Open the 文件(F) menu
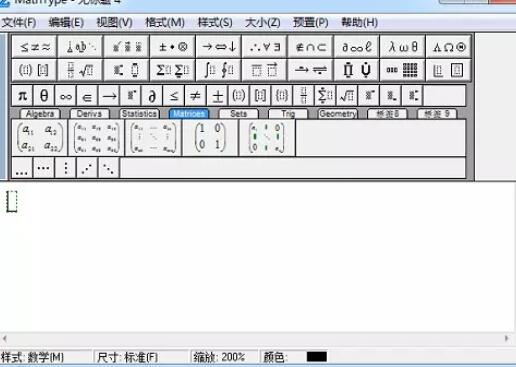Image resolution: width=516 pixels, height=367 pixels. click(x=19, y=23)
